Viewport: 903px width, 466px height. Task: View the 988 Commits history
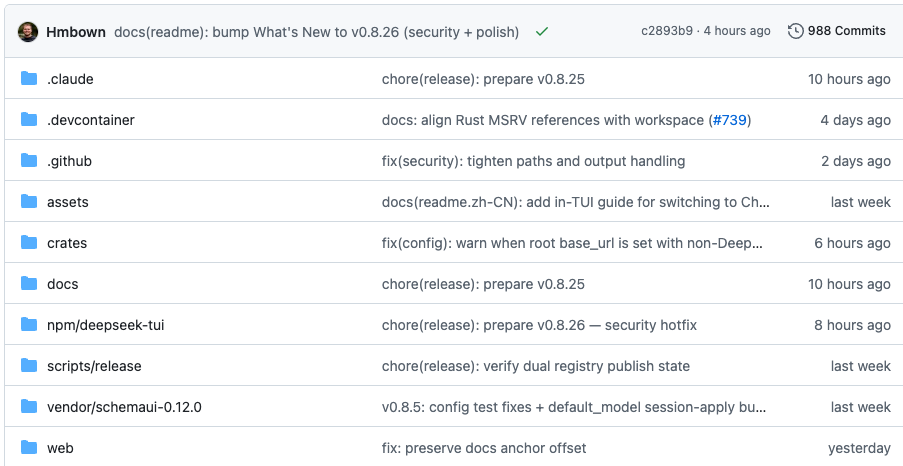847,31
